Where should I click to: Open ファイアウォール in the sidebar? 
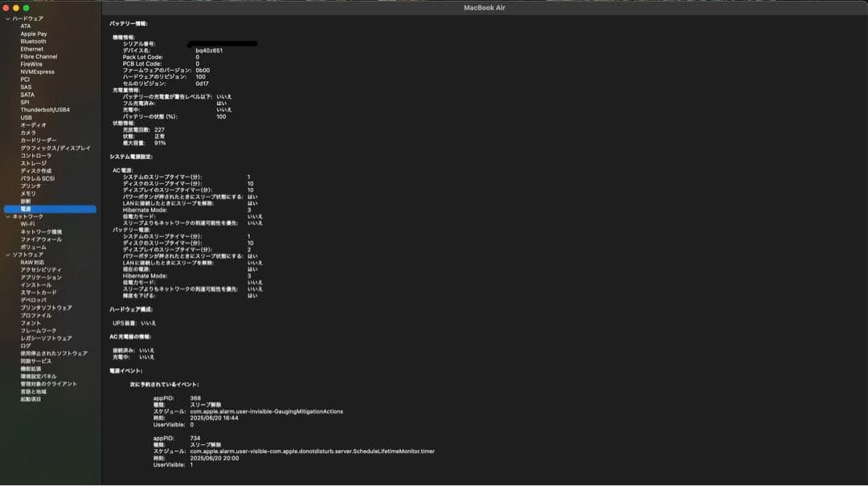(x=41, y=239)
